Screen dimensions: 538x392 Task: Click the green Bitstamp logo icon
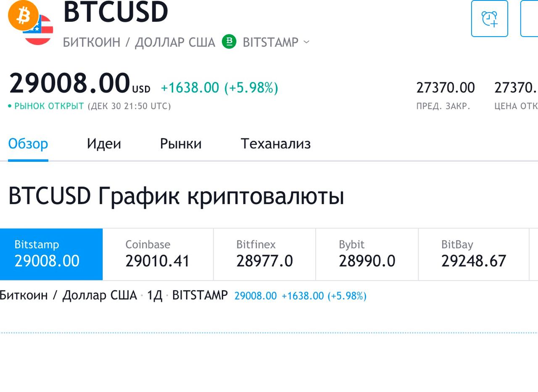pyautogui.click(x=229, y=42)
